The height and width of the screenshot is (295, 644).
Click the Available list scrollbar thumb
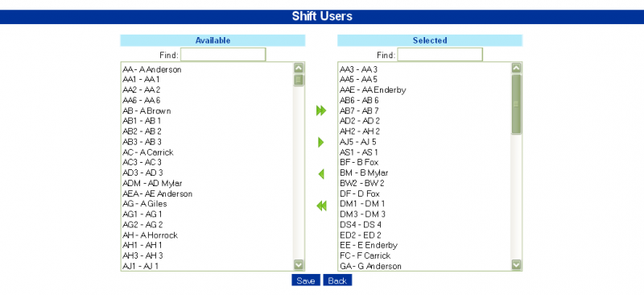(x=299, y=80)
